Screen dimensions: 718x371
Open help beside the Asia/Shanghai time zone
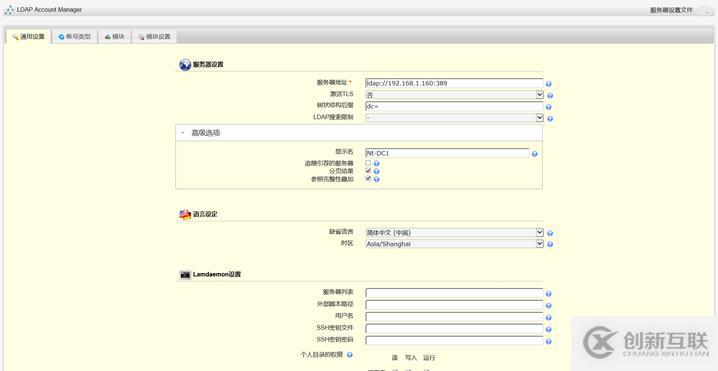(x=550, y=245)
